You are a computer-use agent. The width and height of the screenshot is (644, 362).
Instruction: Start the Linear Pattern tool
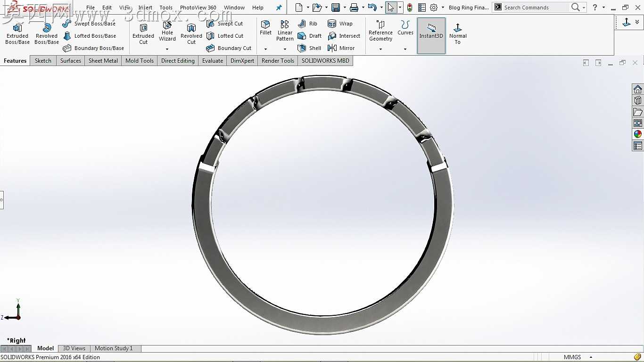[285, 31]
